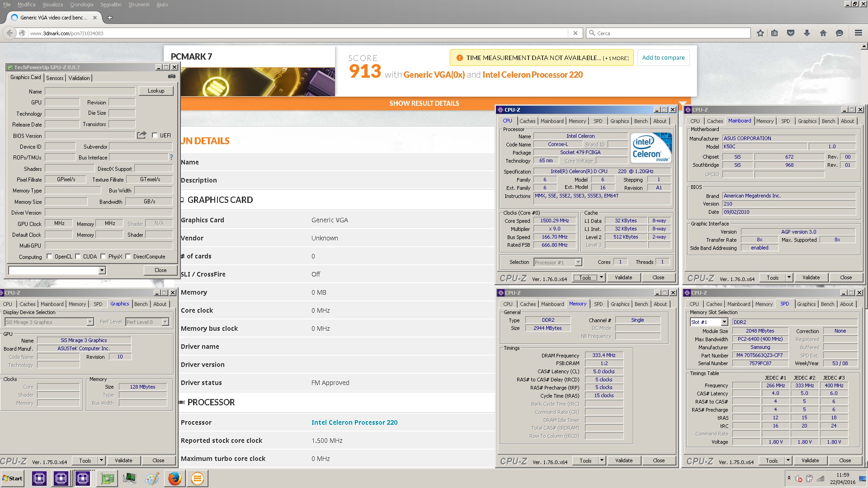Open the SiS Mirage 3 Graphics device dropdown
Screen dimensions: 868x488
pyautogui.click(x=49, y=322)
